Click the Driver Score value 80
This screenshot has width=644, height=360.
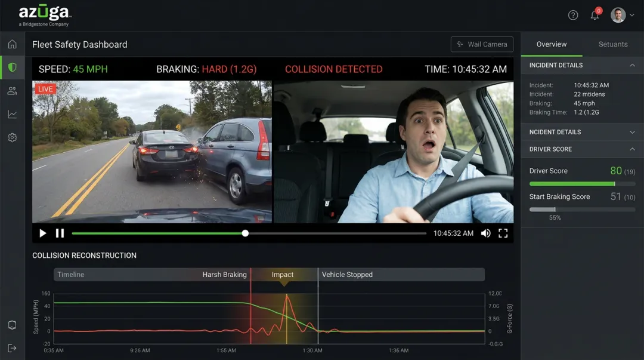coord(616,171)
